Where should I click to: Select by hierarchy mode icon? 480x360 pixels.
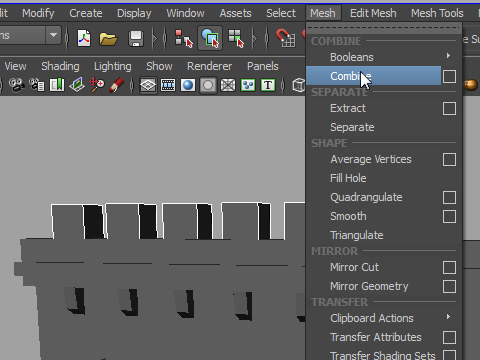pos(184,39)
